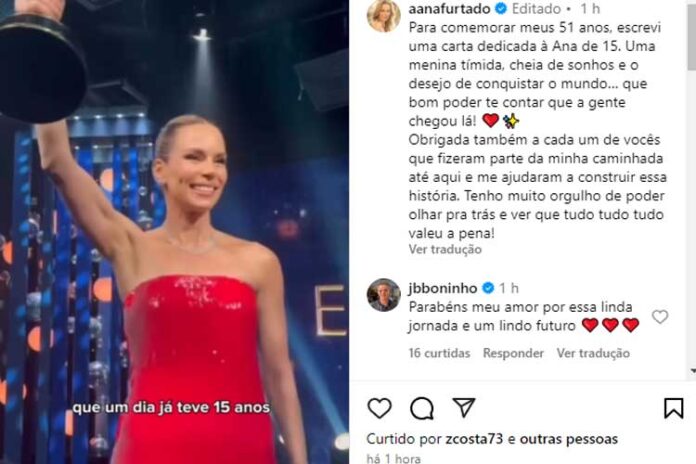The image size is (696, 464).
Task: Click jbboninho's profile avatar
Action: pos(384,295)
